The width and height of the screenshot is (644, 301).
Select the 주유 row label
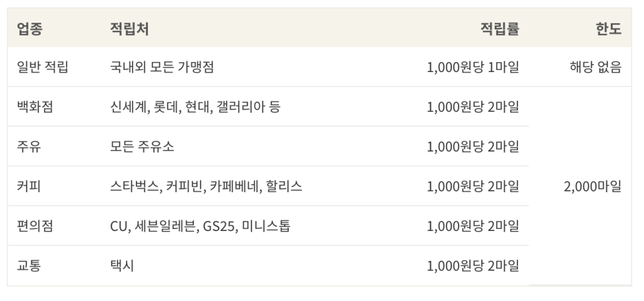[x=29, y=146]
